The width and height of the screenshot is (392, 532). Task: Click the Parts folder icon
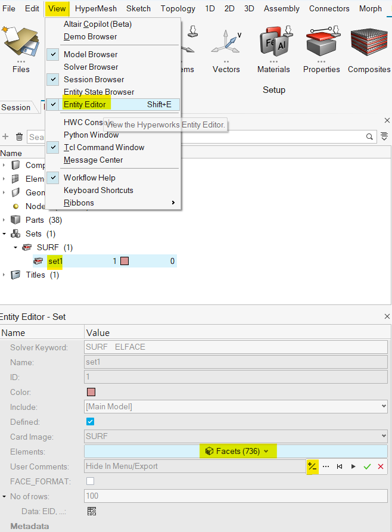coord(15,220)
